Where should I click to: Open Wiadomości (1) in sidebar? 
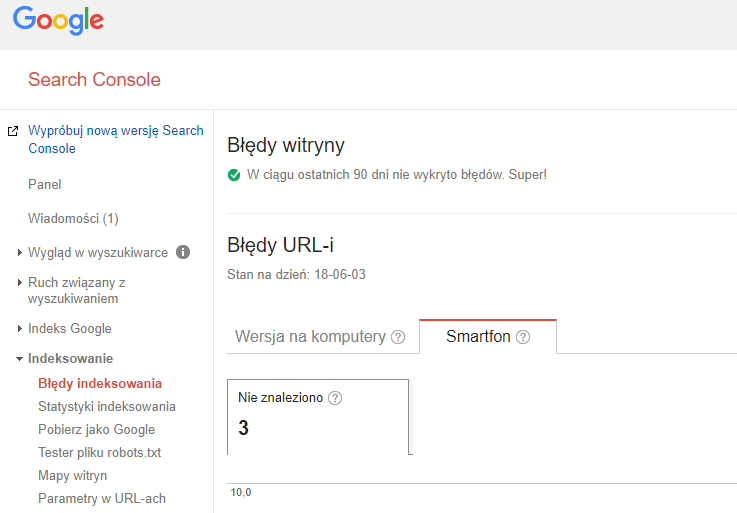click(73, 219)
